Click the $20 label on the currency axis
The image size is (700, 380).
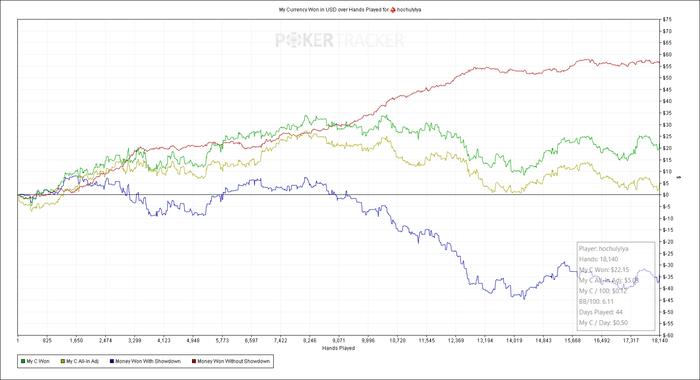tap(667, 148)
